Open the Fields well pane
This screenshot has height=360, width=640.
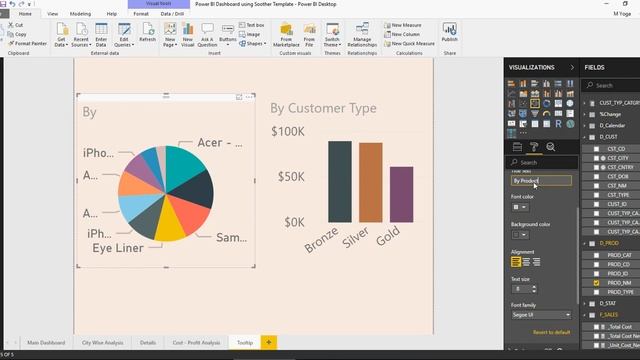(517, 147)
